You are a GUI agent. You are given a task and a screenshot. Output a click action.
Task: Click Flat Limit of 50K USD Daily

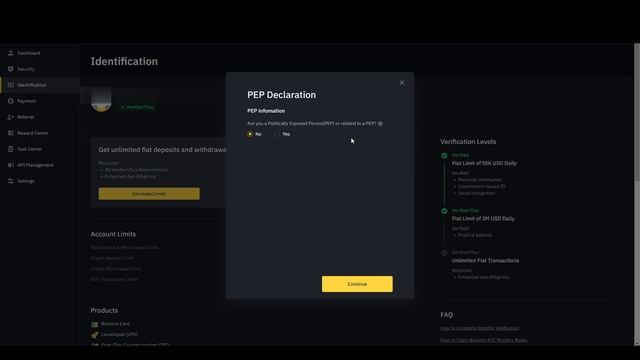tap(484, 163)
